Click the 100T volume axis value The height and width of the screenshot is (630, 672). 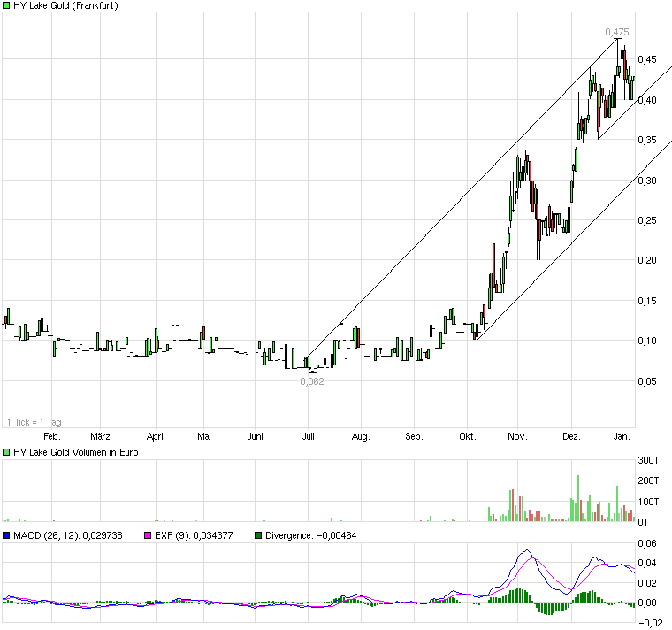[648, 502]
